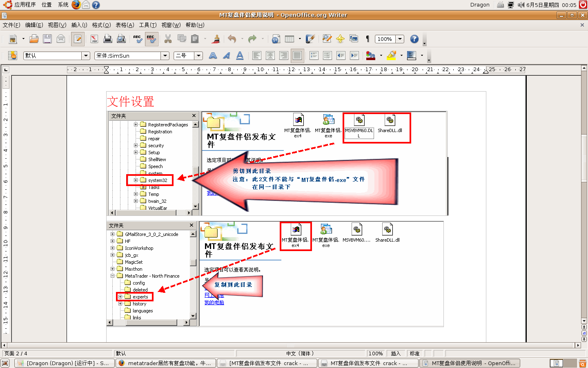Center the paragraph
Viewport: 588px width, 368px height.
pyautogui.click(x=270, y=56)
